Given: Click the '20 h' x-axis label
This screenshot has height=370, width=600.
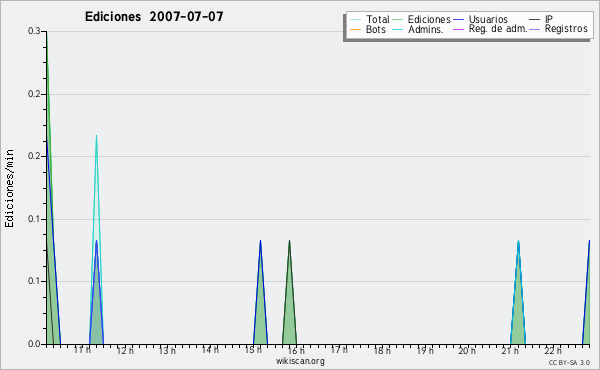Looking at the screenshot, I should point(467,350).
